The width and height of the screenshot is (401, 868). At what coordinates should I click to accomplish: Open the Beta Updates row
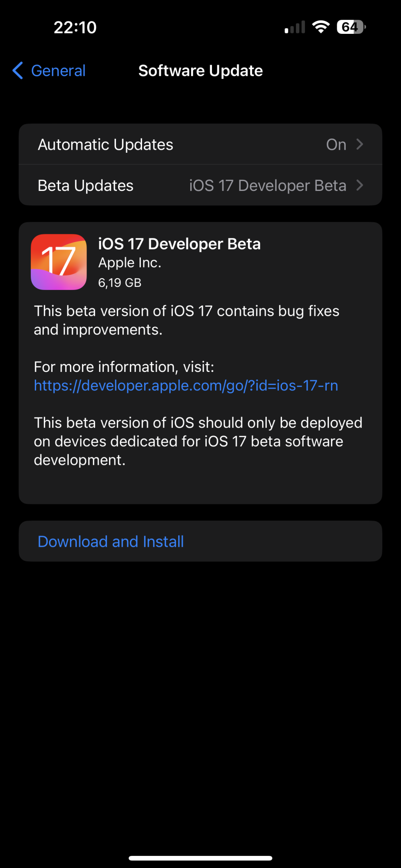(x=200, y=185)
